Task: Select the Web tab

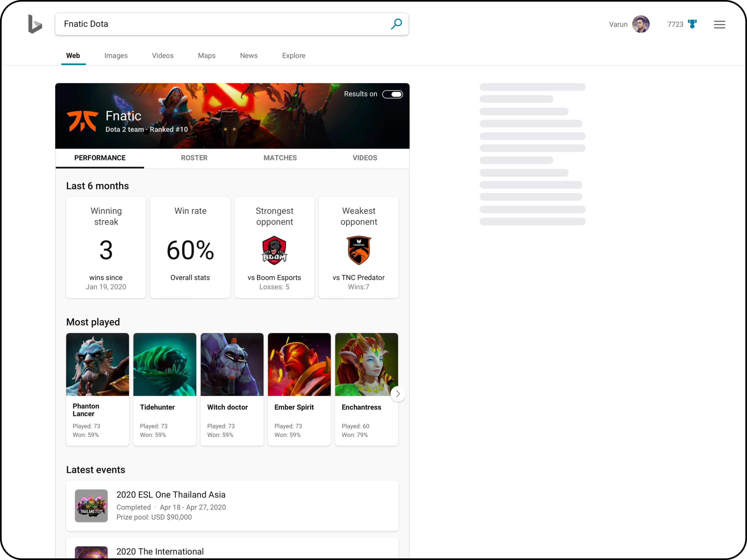Action: pos(73,56)
